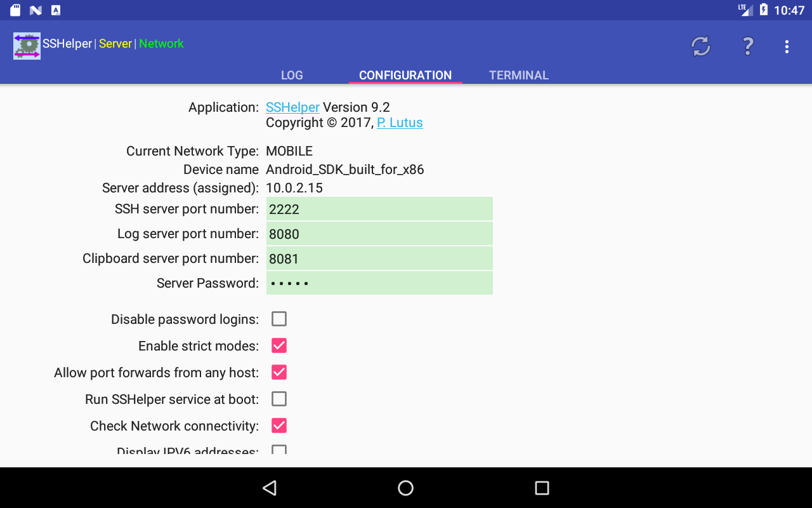This screenshot has height=508, width=812.
Task: Tap the keyboard A notification icon
Action: pyautogui.click(x=56, y=10)
